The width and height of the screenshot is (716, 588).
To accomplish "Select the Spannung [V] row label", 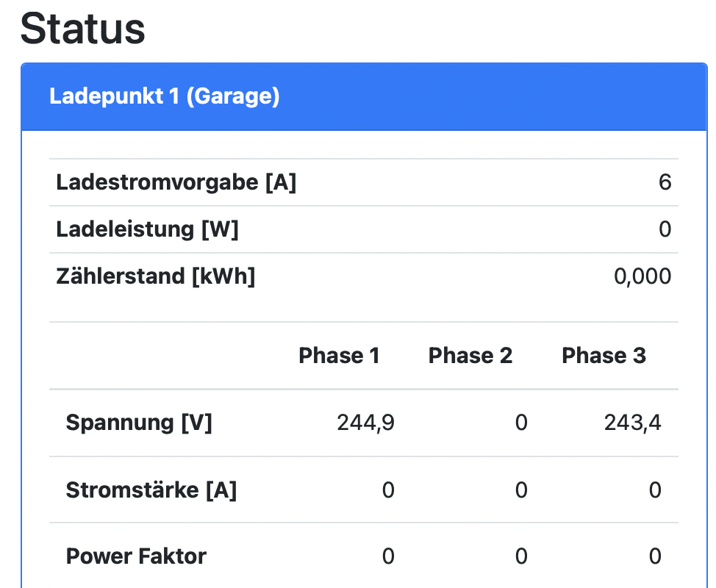I will coord(139,423).
